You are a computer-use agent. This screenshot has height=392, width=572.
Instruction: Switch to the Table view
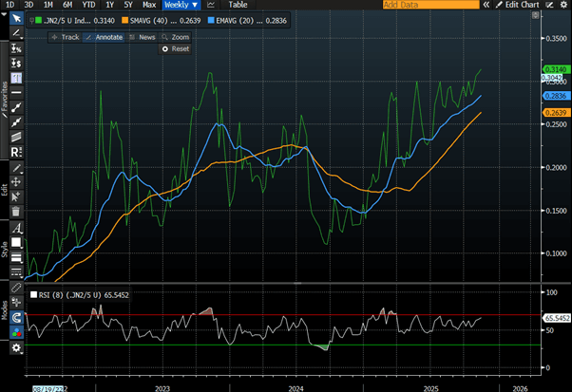pyautogui.click(x=238, y=5)
